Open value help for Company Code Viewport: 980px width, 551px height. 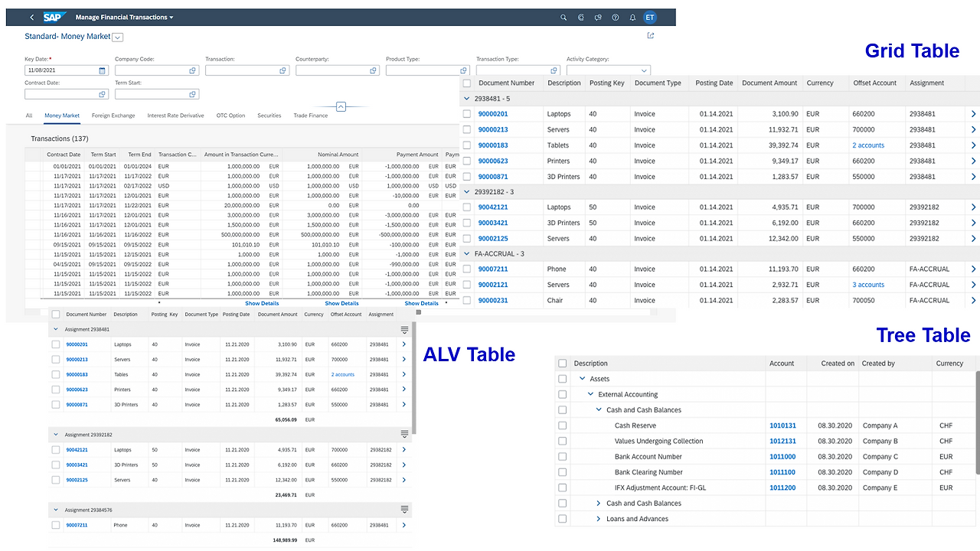193,70
